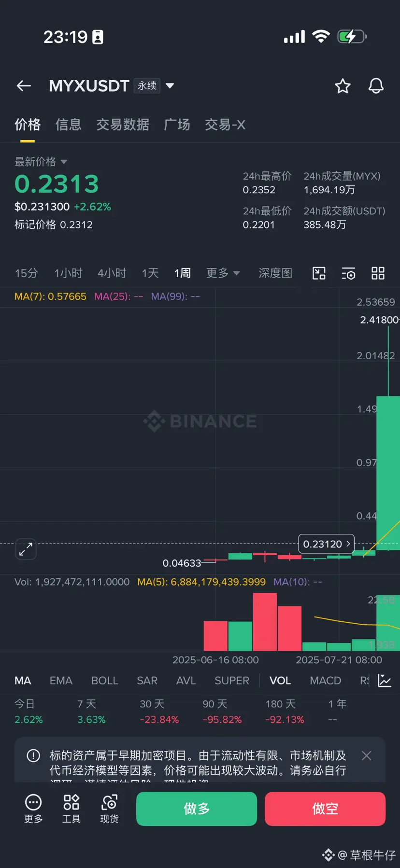Tap the warning info circle icon

tap(33, 756)
